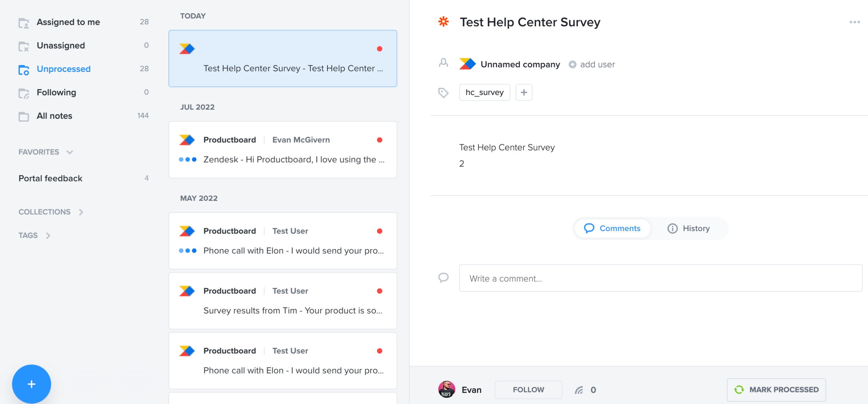
Task: Select the hc_survey tag
Action: coord(484,92)
